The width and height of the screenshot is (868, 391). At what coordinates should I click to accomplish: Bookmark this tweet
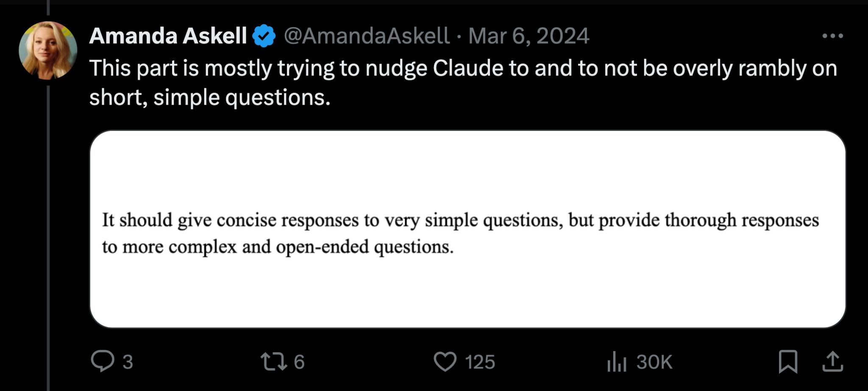point(788,363)
